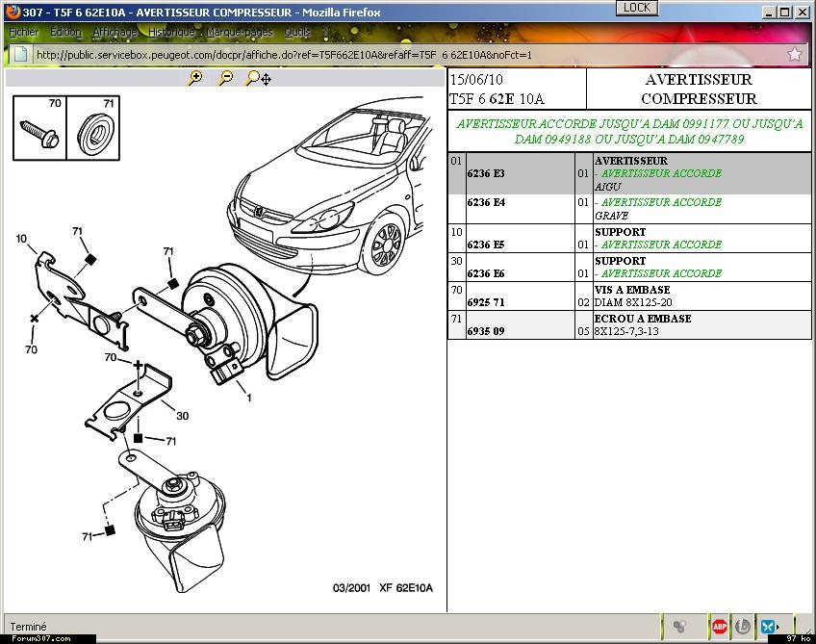The image size is (816, 644).
Task: Click the zoom out magnifier icon
Action: pos(226,78)
